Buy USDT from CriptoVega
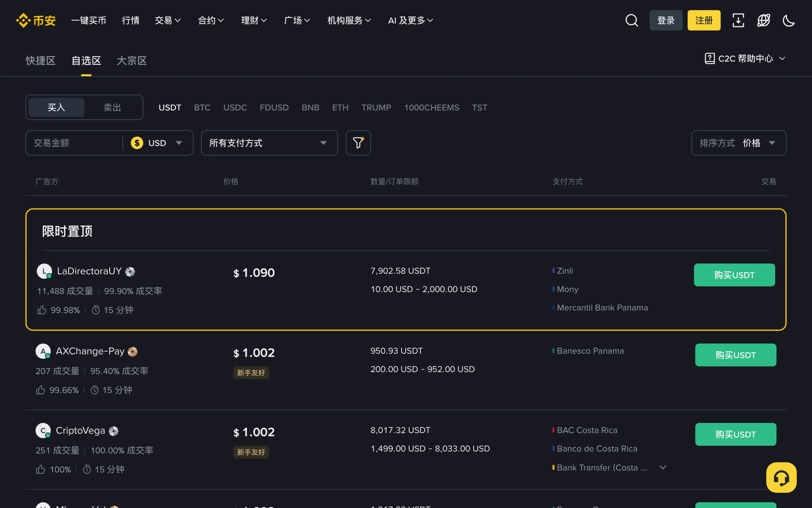 [736, 434]
